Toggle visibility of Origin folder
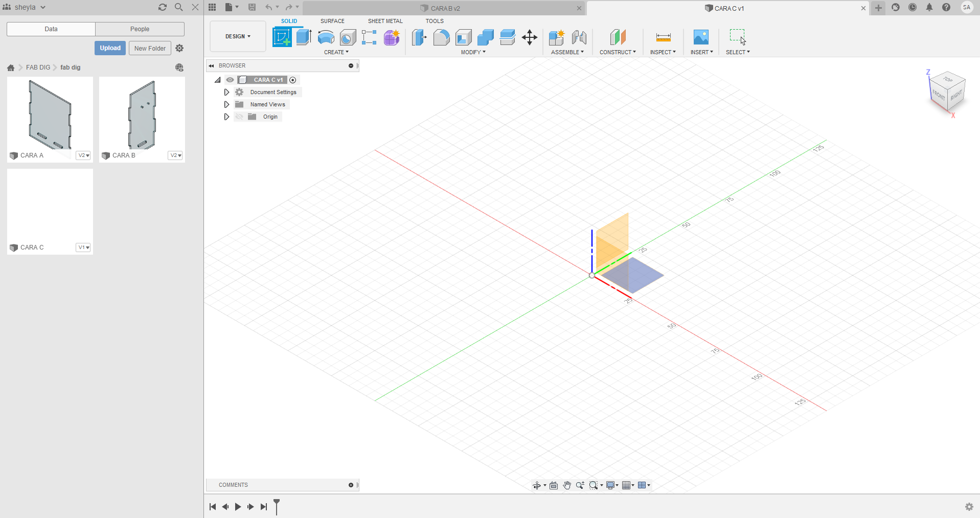Screen dimensions: 980x518 [x=239, y=117]
